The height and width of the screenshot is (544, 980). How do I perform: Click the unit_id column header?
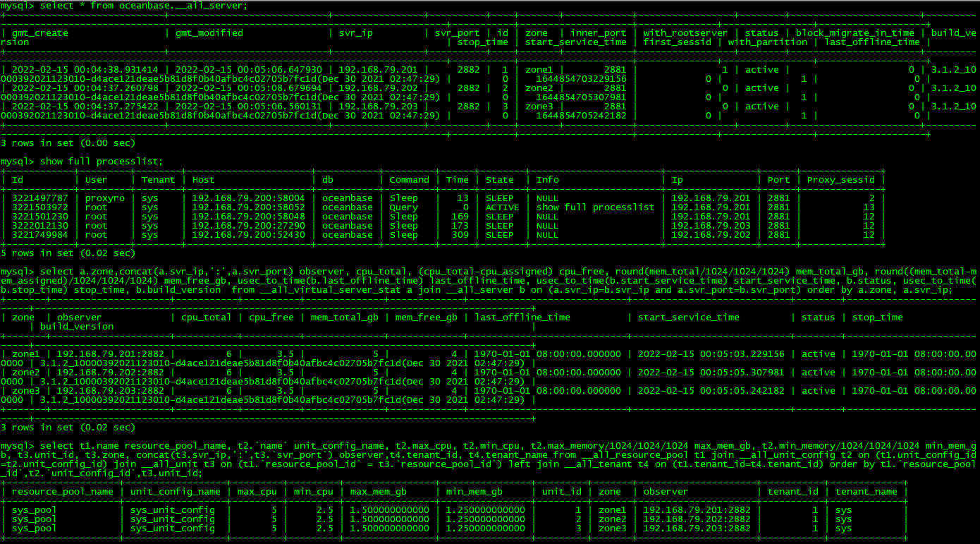(562, 492)
